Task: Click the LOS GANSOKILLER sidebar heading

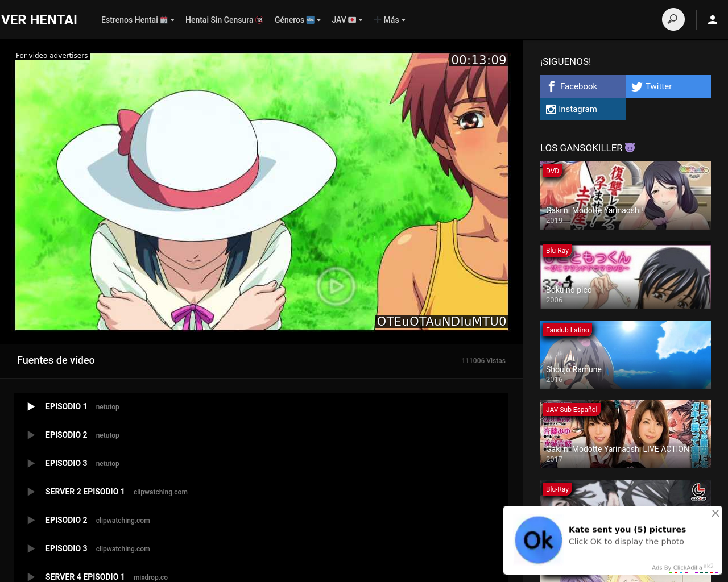Action: tap(588, 148)
